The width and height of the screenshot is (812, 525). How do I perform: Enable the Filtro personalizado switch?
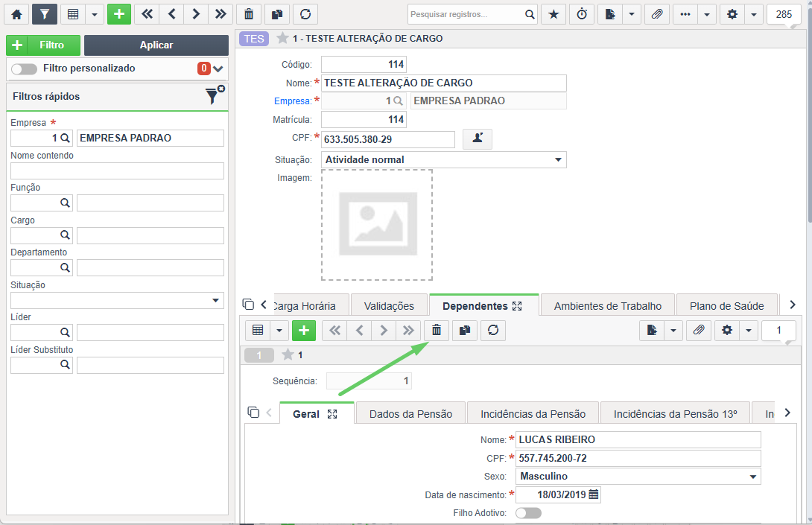pyautogui.click(x=25, y=69)
